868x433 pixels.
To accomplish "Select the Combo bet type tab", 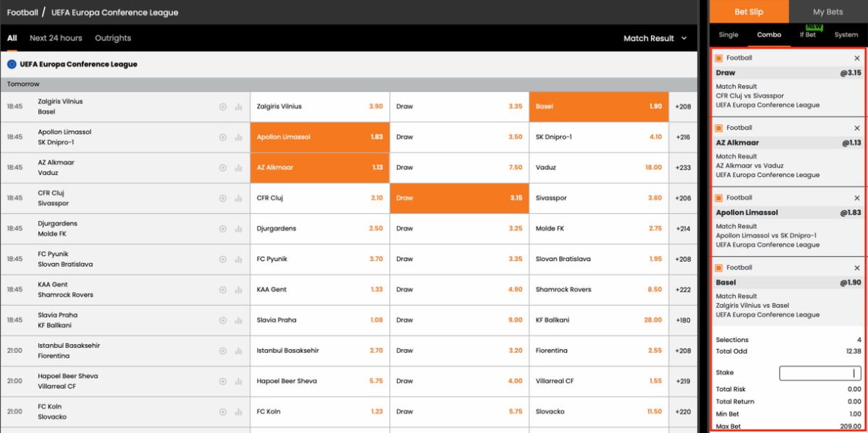I will [x=769, y=35].
